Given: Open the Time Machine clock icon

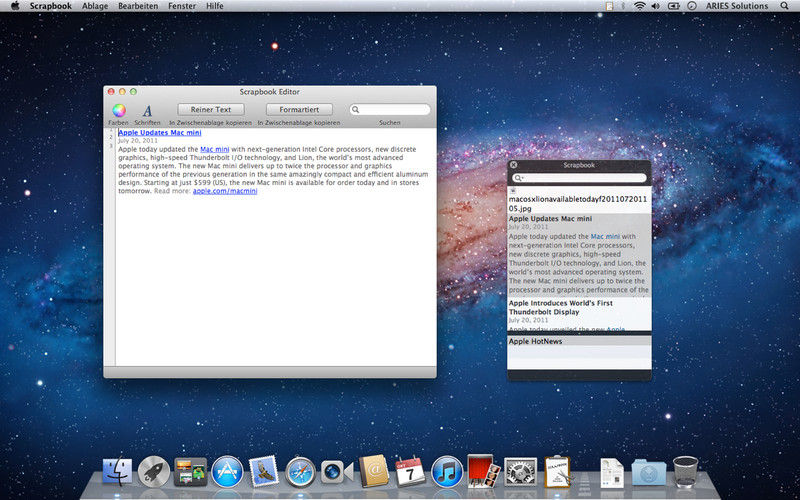Looking at the screenshot, I should point(692,6).
